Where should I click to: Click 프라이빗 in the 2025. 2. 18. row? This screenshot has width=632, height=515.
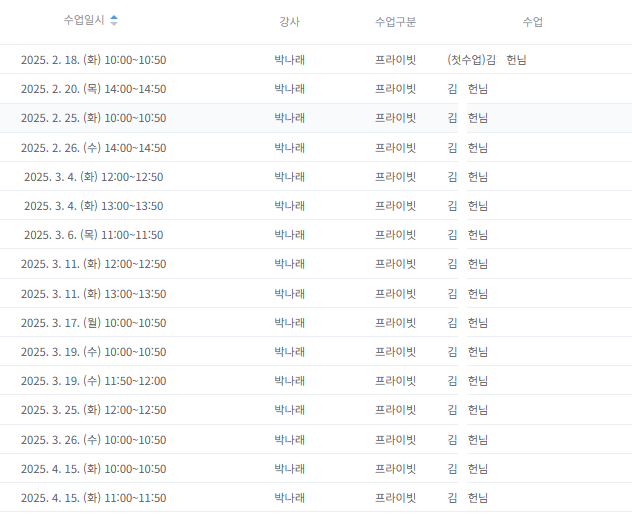click(395, 60)
